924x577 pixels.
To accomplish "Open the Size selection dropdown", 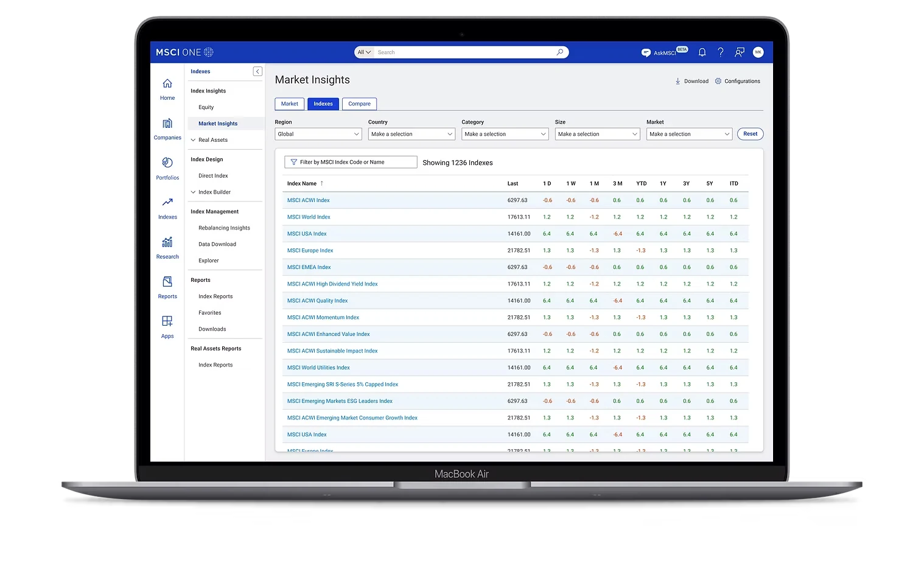I will pos(598,134).
